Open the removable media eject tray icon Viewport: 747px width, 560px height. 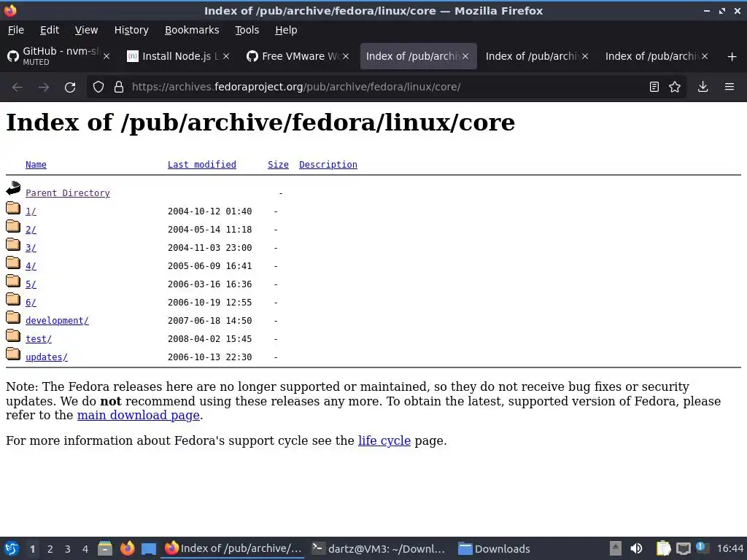click(616, 548)
